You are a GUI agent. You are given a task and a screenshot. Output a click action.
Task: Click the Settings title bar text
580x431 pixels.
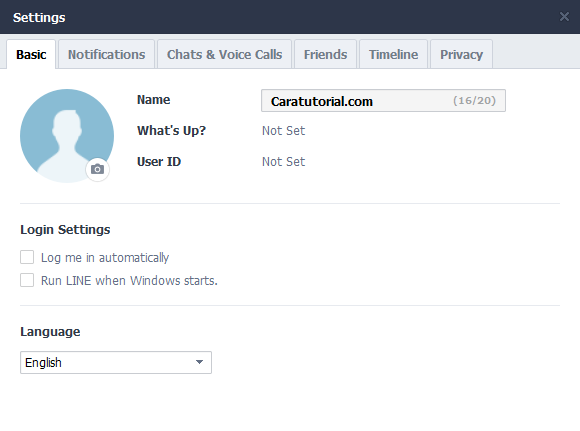point(39,17)
